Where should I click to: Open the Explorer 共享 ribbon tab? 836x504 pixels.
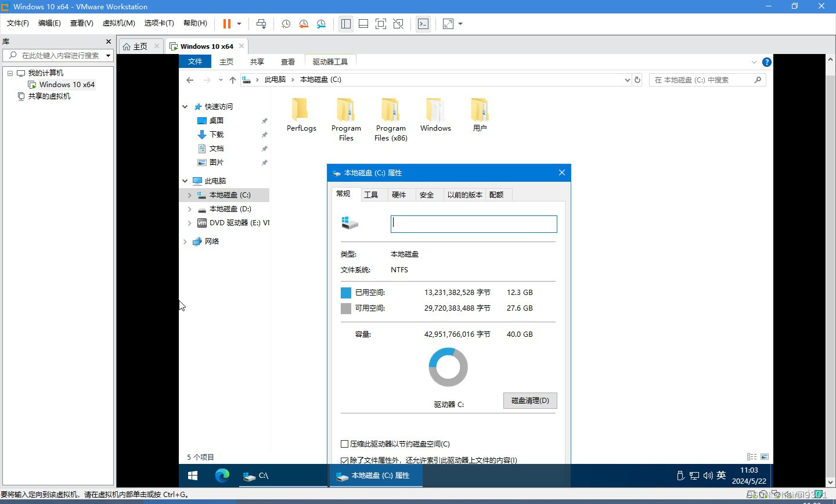257,62
